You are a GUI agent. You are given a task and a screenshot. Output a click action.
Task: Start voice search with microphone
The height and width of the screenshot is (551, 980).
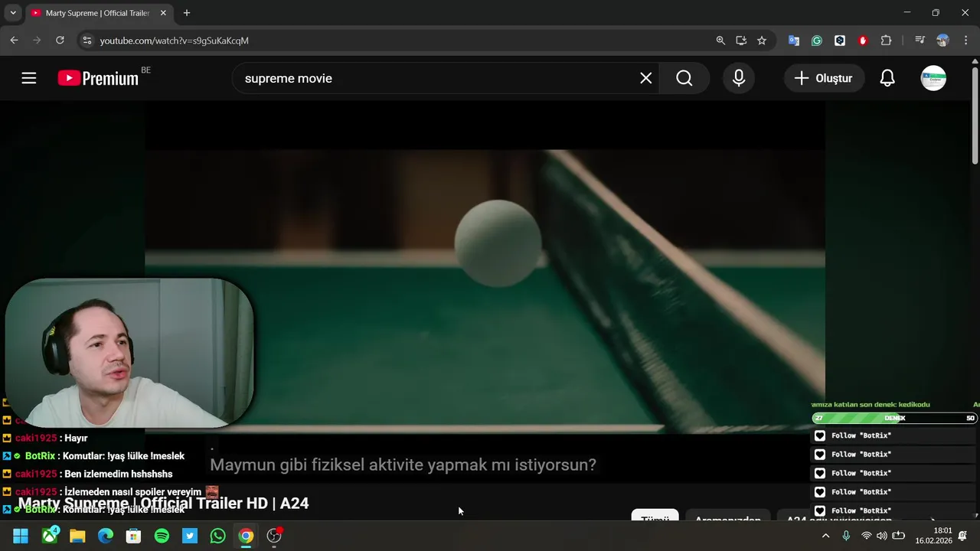click(739, 78)
